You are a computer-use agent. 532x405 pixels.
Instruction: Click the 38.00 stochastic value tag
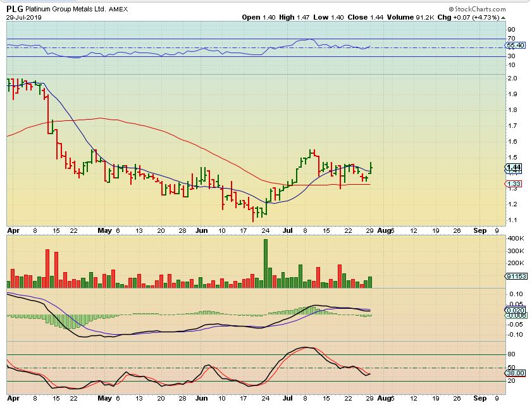pyautogui.click(x=516, y=373)
